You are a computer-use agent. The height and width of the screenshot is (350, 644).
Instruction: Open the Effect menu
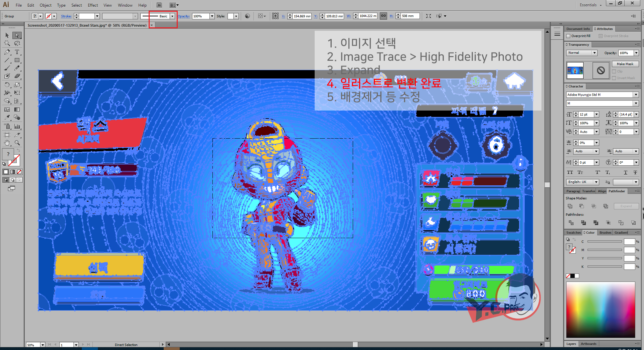(93, 5)
